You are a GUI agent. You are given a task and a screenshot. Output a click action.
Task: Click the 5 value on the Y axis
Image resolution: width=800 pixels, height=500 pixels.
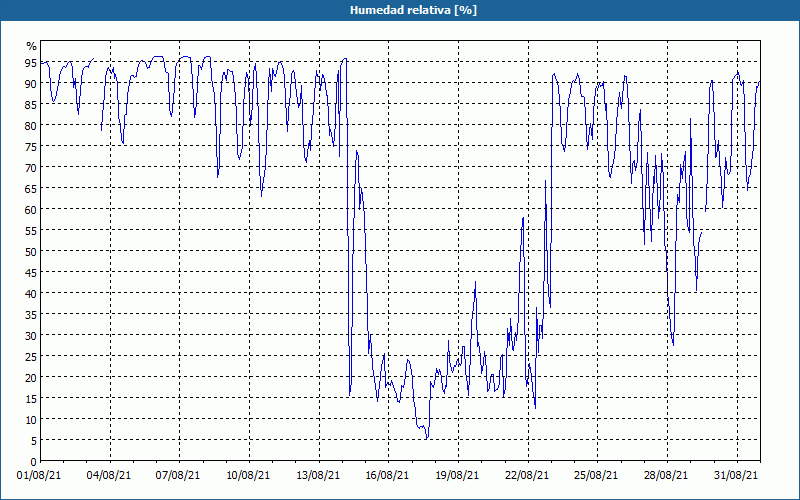[34, 441]
